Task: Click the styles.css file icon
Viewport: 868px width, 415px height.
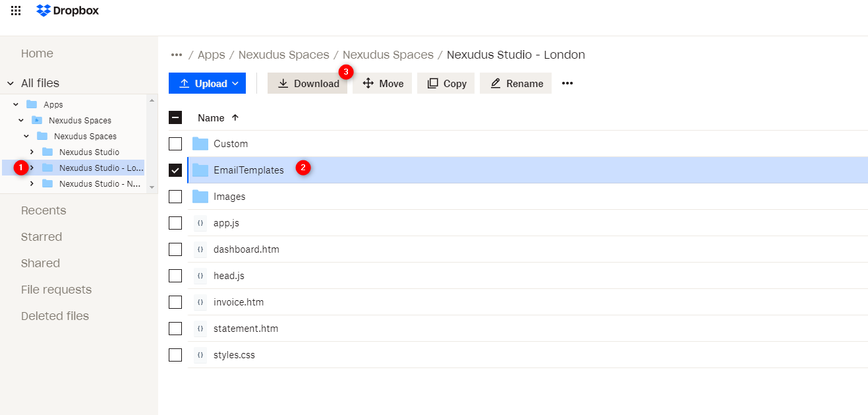Action: coord(200,355)
